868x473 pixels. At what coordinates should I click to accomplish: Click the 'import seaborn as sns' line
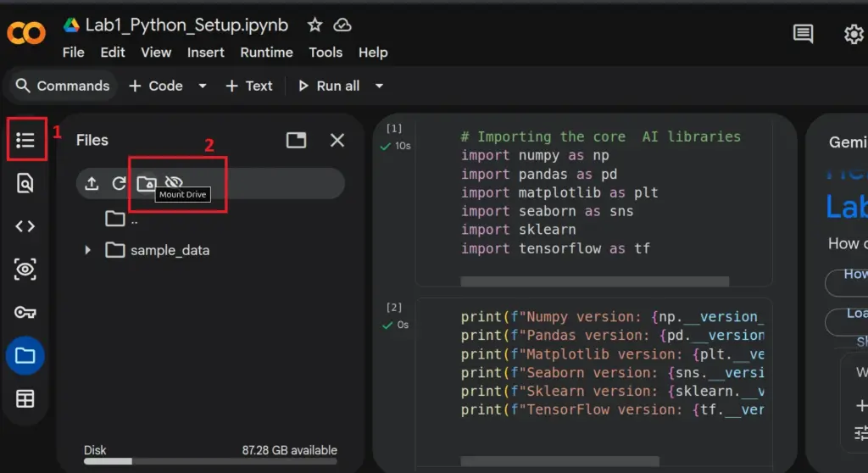tap(547, 211)
